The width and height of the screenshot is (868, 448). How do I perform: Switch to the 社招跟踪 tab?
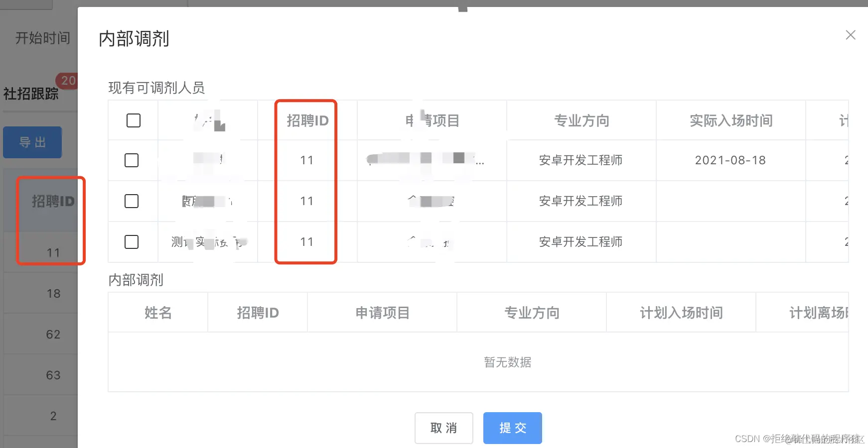click(x=30, y=94)
